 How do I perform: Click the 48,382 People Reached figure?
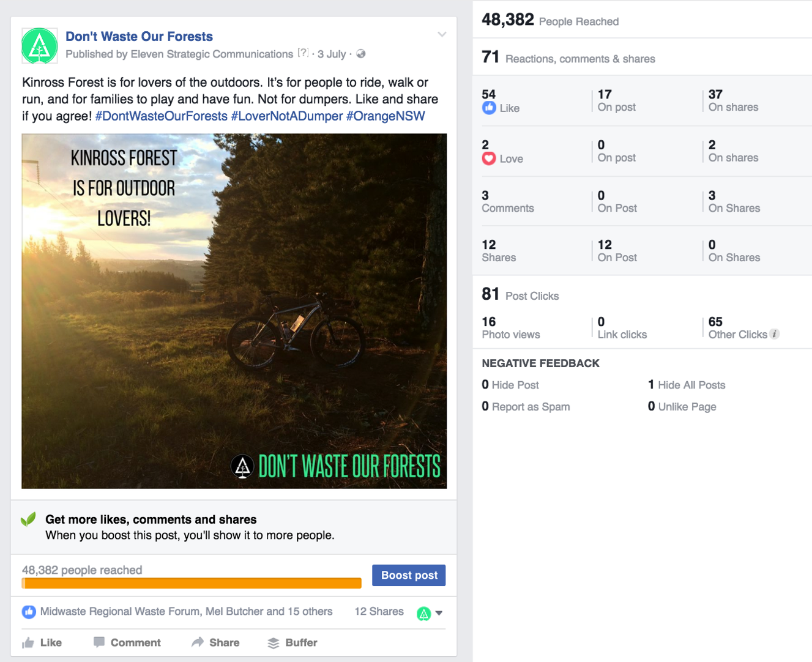(x=550, y=20)
